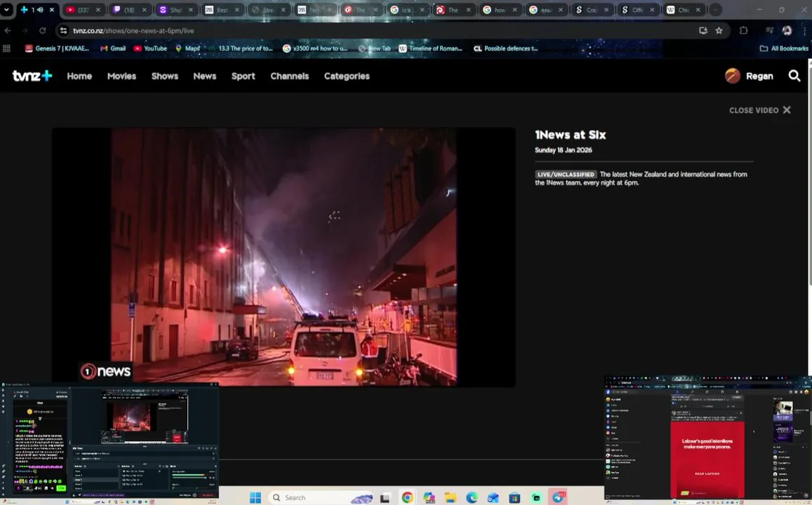
Task: Click CLOSE VIDEO button
Action: (759, 110)
